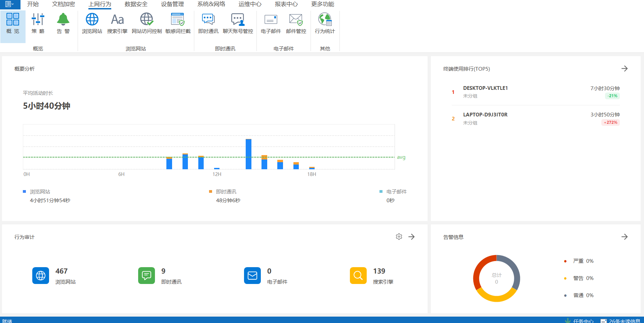
Task: Switch to the 开始 tab
Action: point(33,4)
